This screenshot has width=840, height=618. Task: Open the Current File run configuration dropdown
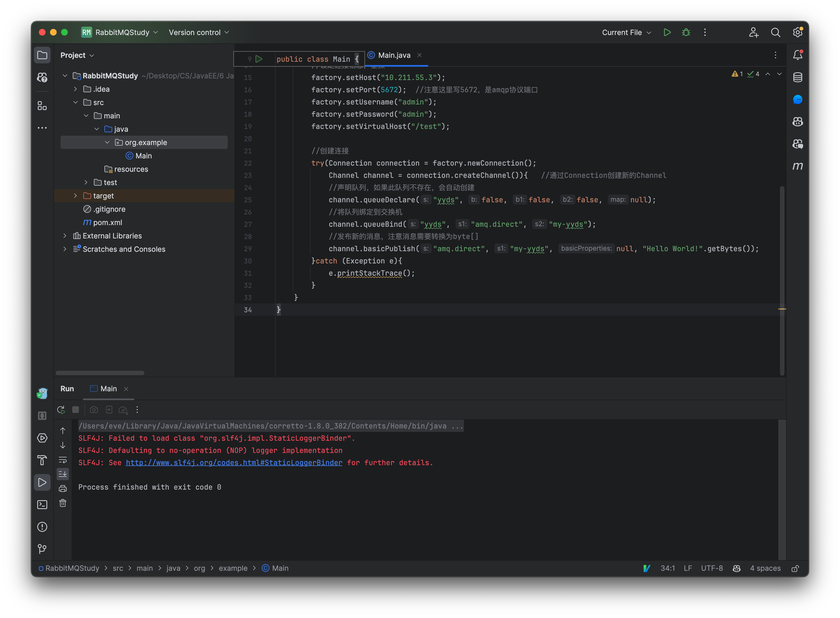[626, 33]
